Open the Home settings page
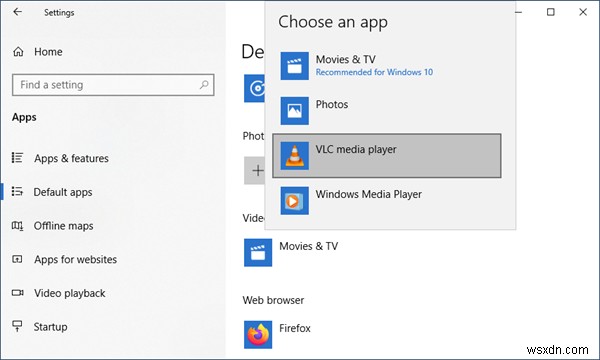The image size is (600, 360). (48, 52)
